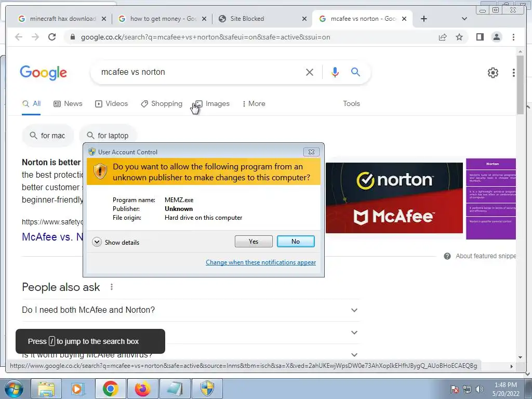The height and width of the screenshot is (399, 532).
Task: Open Google options three-dot icon beside gear
Action: (514, 73)
